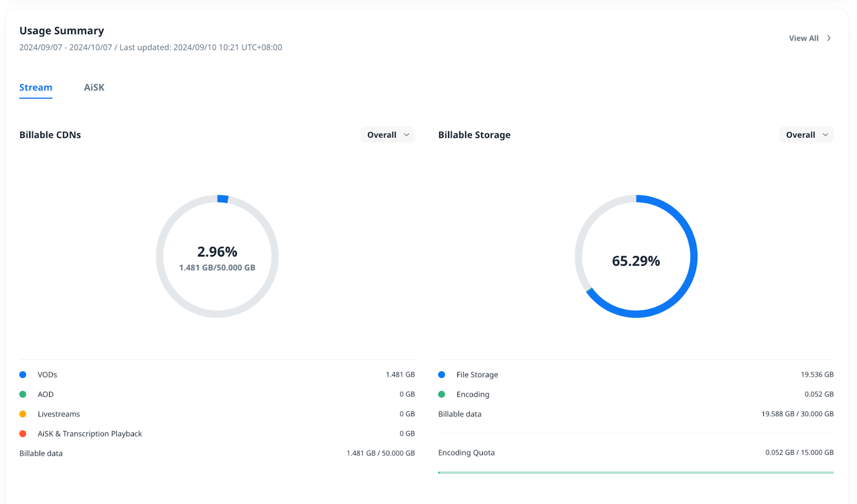
Task: Click the blue VODs legend dot
Action: click(x=23, y=375)
